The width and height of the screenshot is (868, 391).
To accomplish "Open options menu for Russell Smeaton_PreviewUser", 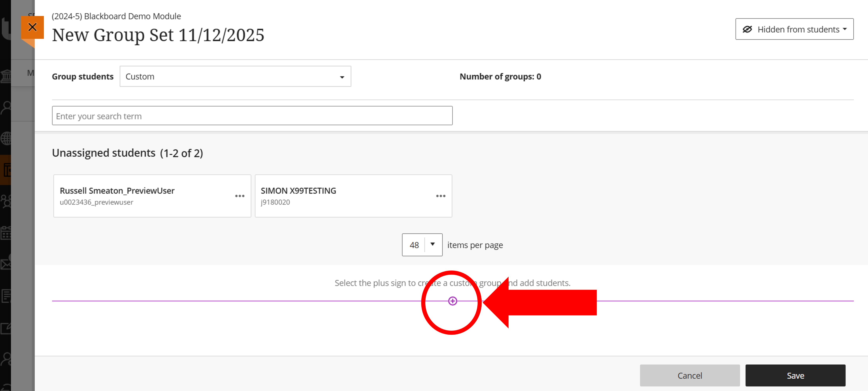I will (x=239, y=196).
